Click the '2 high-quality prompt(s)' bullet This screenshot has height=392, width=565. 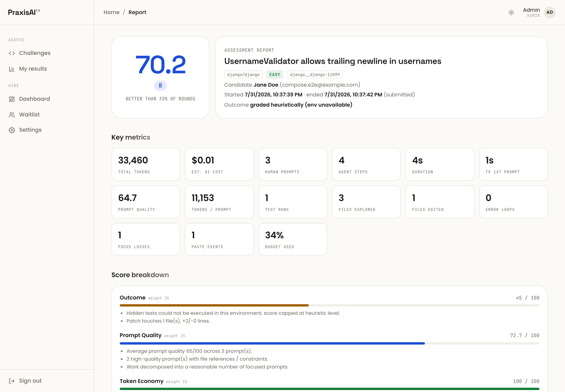pyautogui.click(x=197, y=359)
